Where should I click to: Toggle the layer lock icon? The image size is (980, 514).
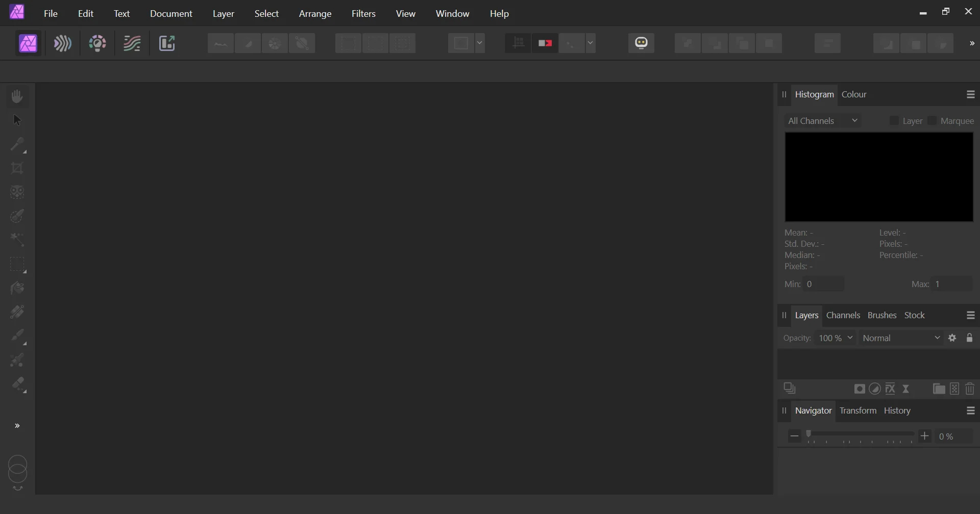click(x=970, y=338)
